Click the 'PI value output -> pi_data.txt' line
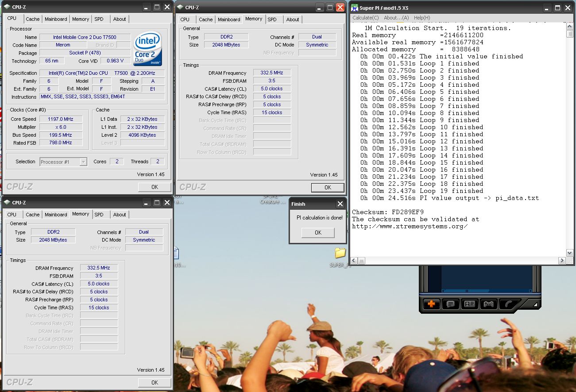This screenshot has height=392, width=576. click(449, 198)
